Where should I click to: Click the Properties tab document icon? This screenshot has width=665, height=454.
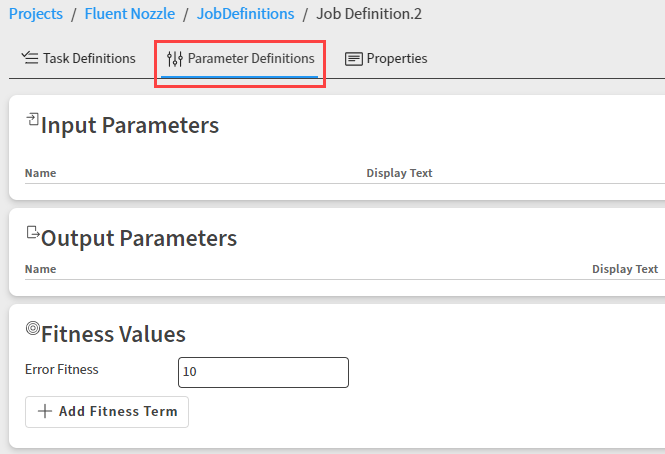[x=354, y=59]
